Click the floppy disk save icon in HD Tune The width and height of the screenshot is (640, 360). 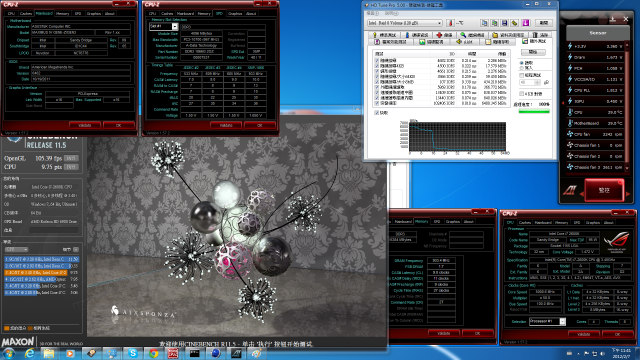tap(504, 23)
